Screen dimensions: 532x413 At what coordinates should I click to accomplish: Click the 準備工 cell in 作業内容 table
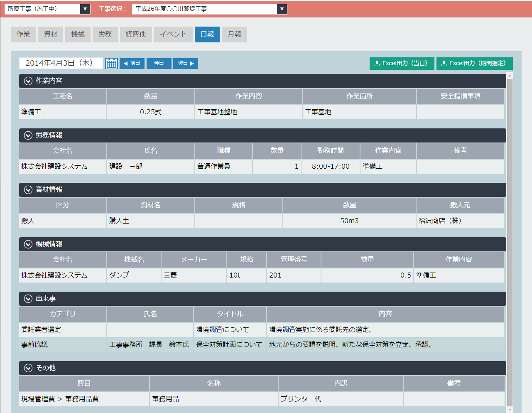click(63, 112)
